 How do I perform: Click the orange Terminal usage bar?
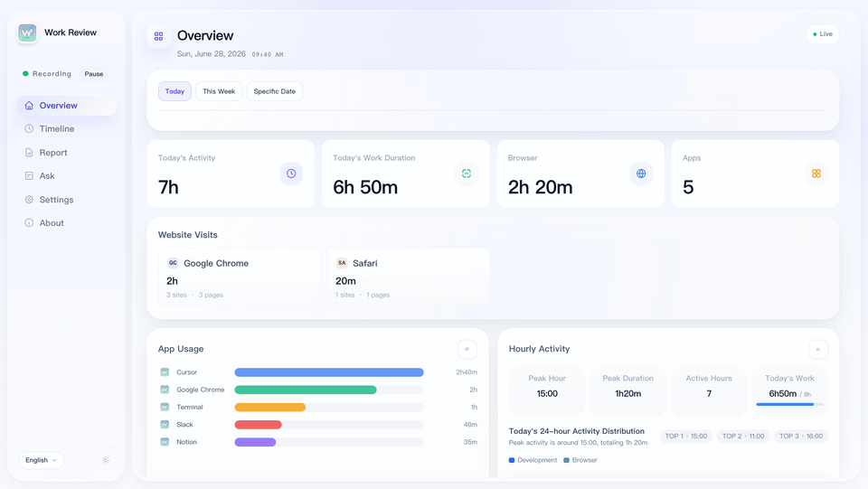coord(270,407)
